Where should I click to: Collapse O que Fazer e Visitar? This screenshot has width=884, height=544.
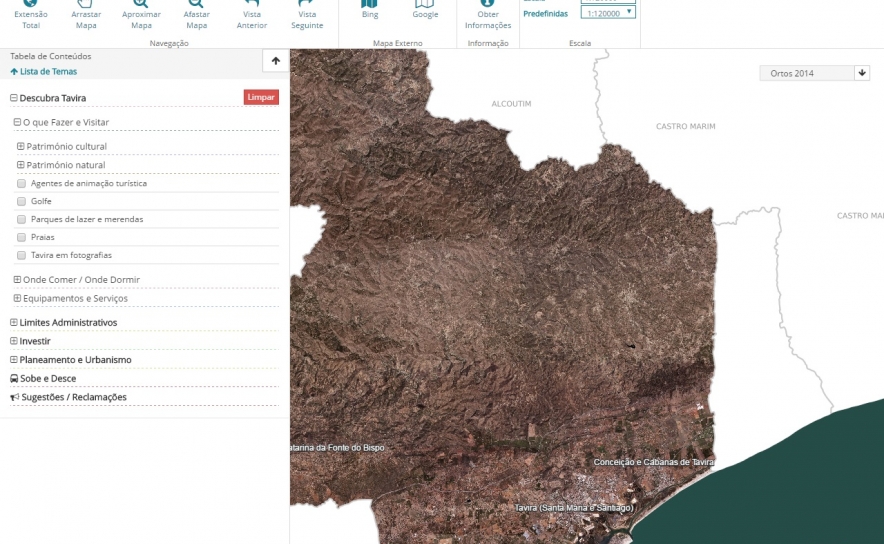(17, 122)
